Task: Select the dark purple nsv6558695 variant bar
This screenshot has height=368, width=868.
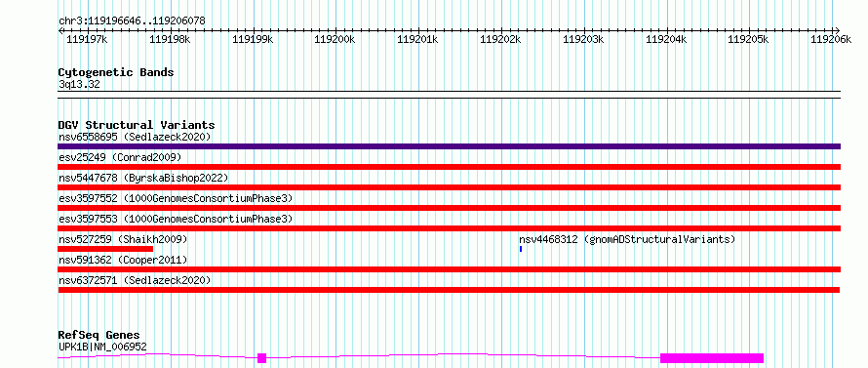Action: pos(449,146)
